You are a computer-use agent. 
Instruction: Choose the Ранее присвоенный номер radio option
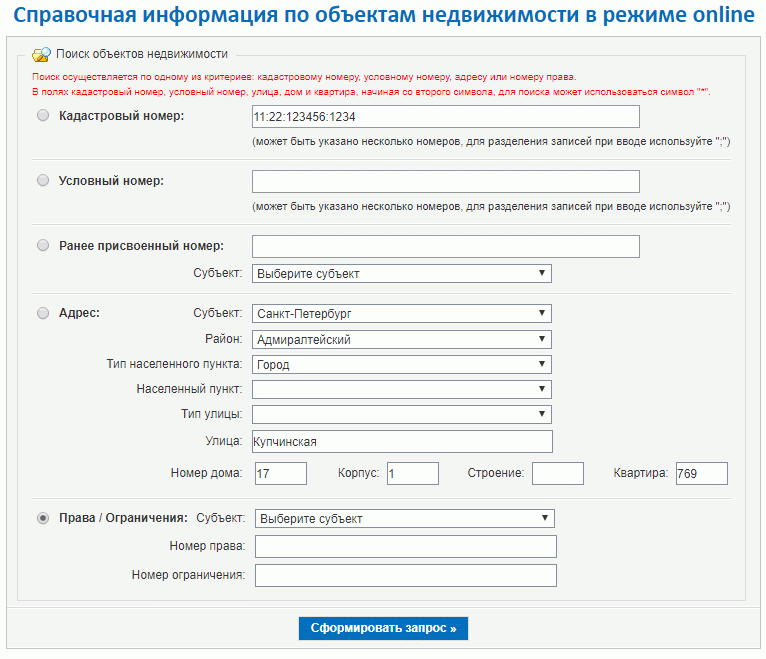(43, 245)
